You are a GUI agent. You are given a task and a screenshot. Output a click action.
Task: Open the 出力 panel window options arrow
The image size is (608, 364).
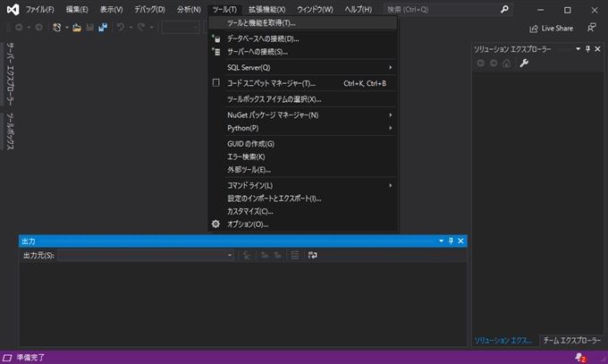click(x=442, y=241)
